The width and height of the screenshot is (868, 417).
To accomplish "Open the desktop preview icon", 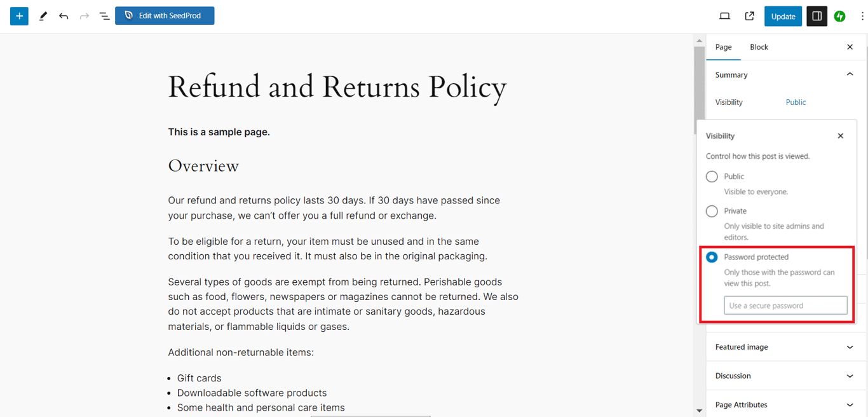I will (724, 15).
